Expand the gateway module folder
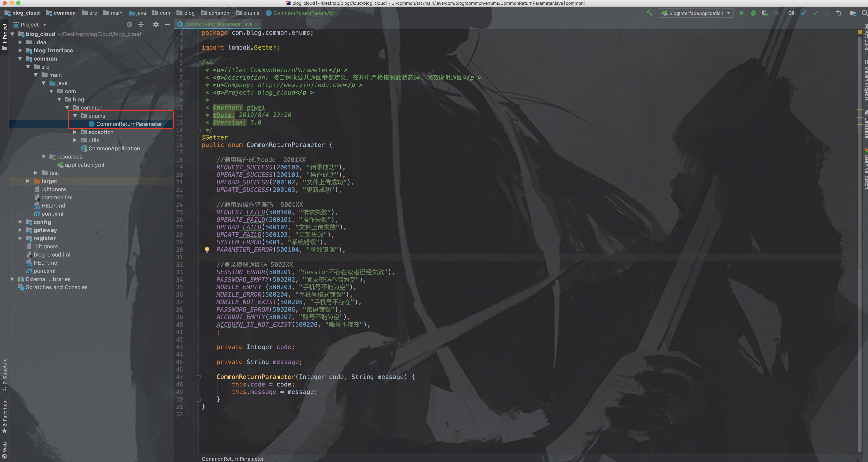Viewport: 868px width, 462px height. (x=20, y=230)
